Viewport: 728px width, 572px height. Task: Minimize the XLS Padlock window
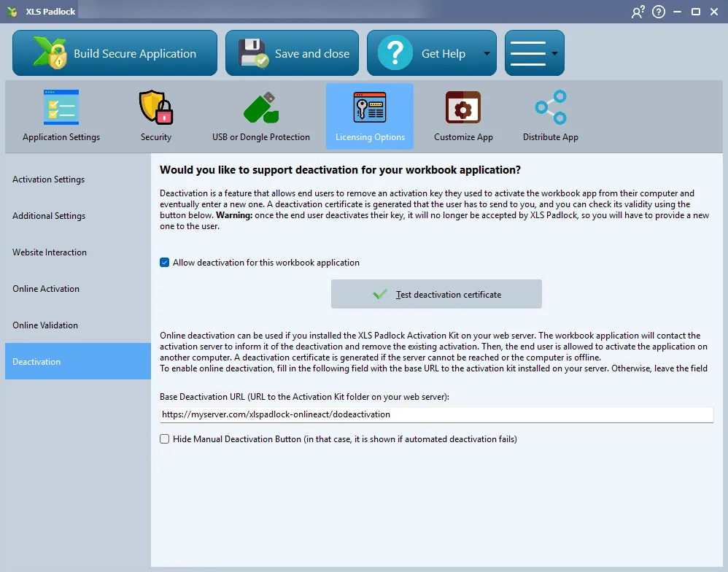pyautogui.click(x=678, y=12)
